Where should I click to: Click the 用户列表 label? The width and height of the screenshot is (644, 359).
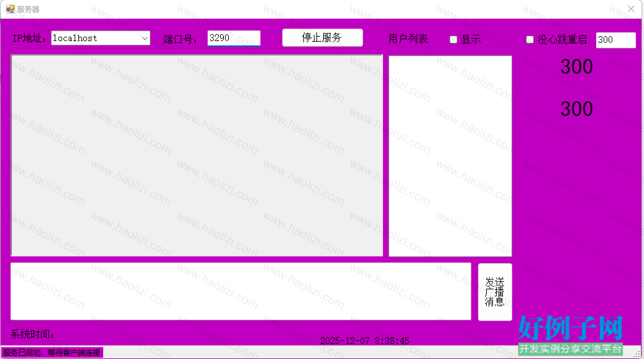[408, 39]
